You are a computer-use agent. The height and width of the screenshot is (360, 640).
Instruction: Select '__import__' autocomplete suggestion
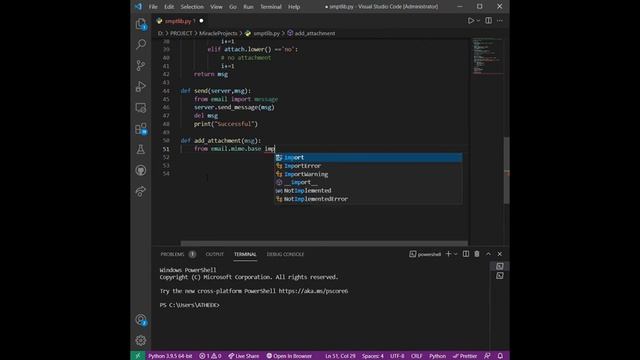tap(368, 182)
